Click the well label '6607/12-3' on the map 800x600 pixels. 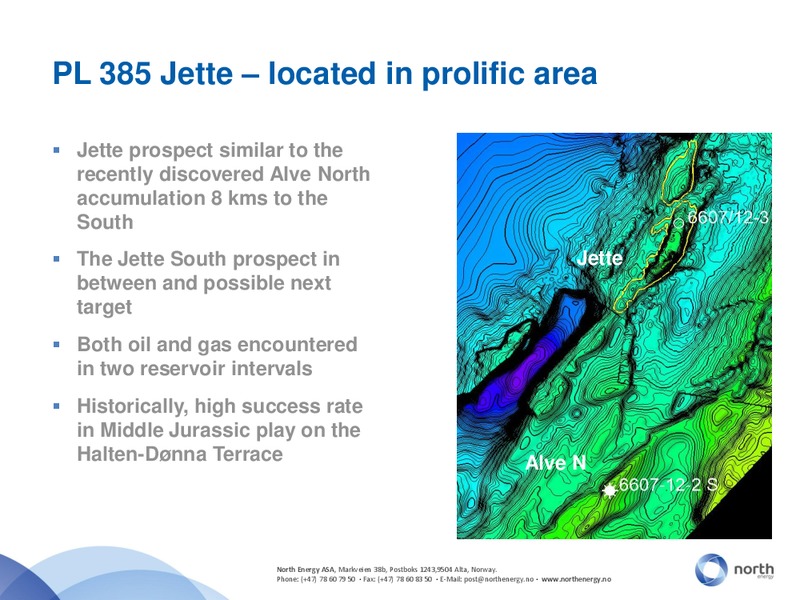(728, 217)
